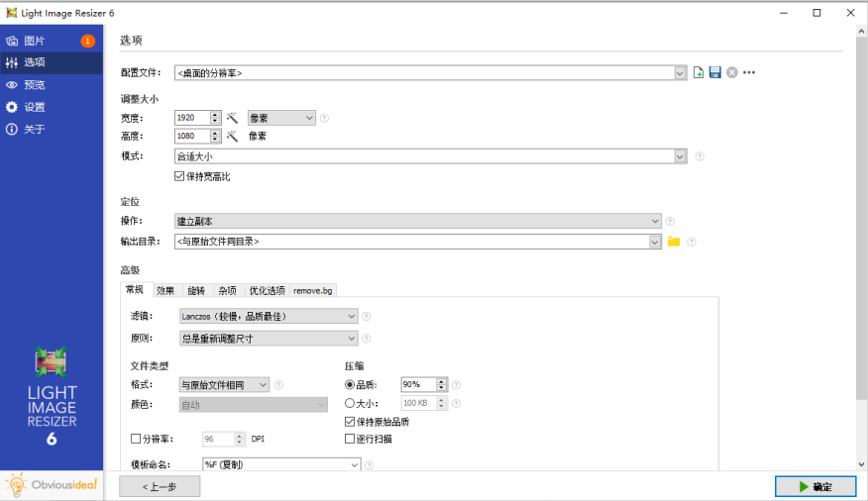Image resolution: width=868 pixels, height=501 pixels.
Task: Delete profile with the gray X icon
Action: tap(732, 72)
